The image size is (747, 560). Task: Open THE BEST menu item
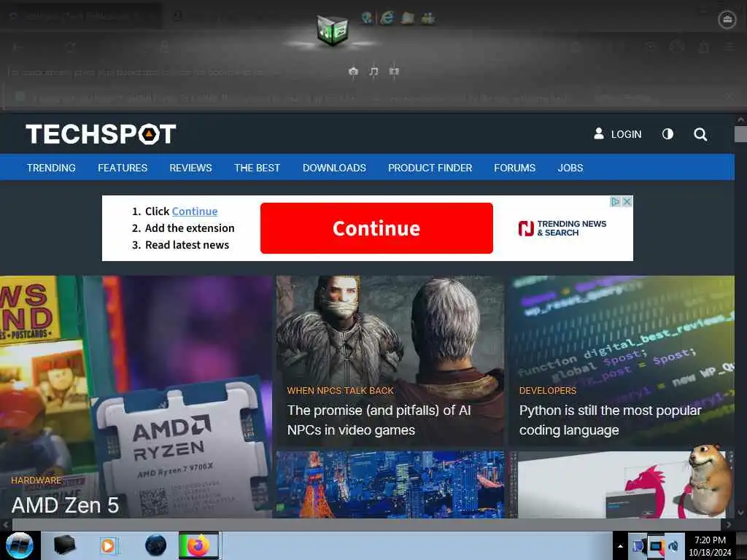258,168
